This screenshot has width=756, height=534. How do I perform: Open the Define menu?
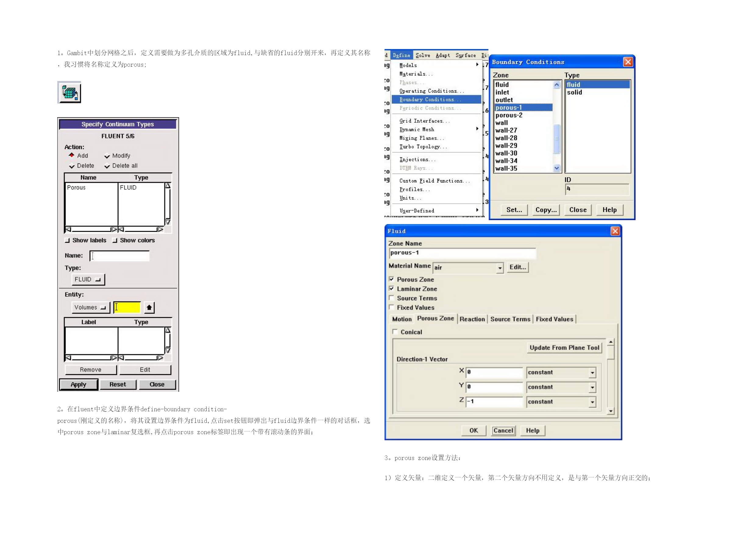(x=401, y=55)
